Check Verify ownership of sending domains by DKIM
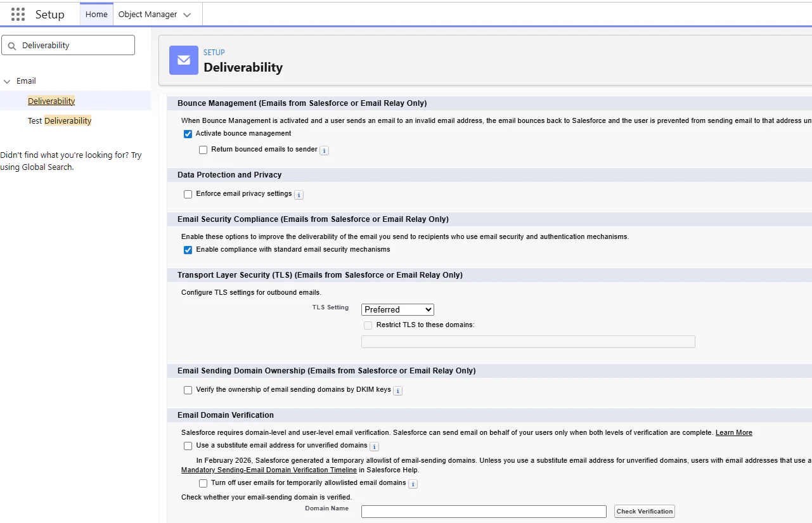 pos(188,391)
